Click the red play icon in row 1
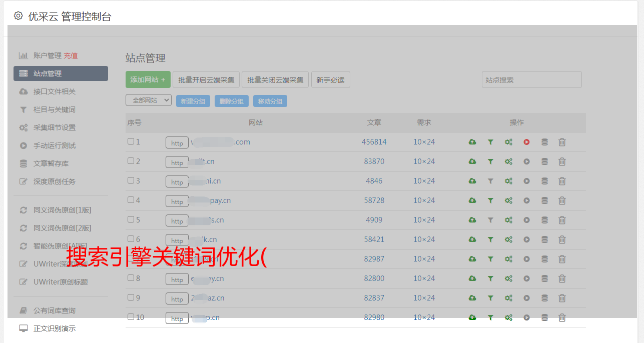The image size is (644, 343). (x=526, y=142)
